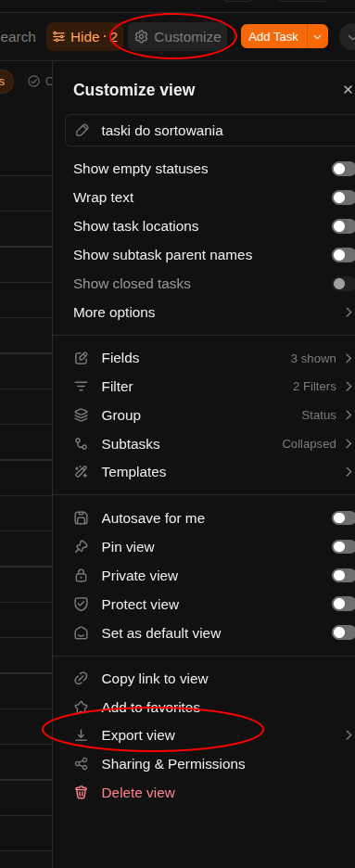Toggle Show subtask parent names
Viewport: 355px width, 868px height.
pos(343,255)
